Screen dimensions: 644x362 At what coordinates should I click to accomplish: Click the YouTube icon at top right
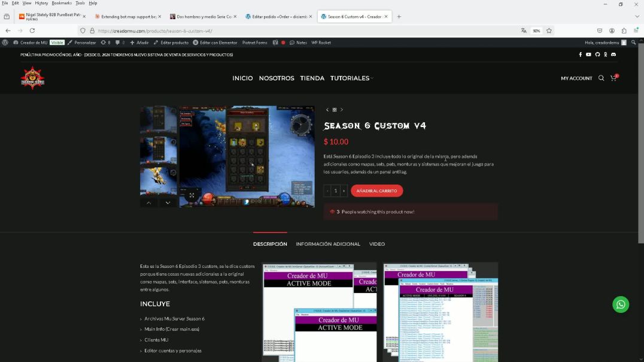[588, 54]
